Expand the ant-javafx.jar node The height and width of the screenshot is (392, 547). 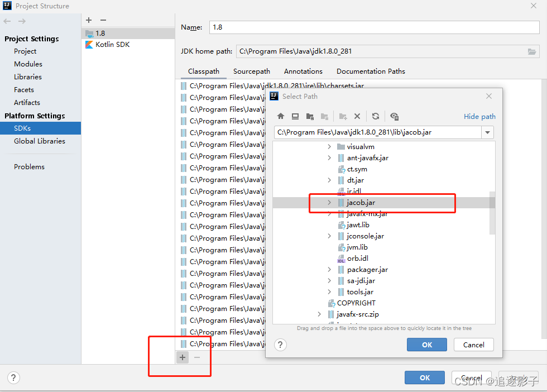[329, 158]
